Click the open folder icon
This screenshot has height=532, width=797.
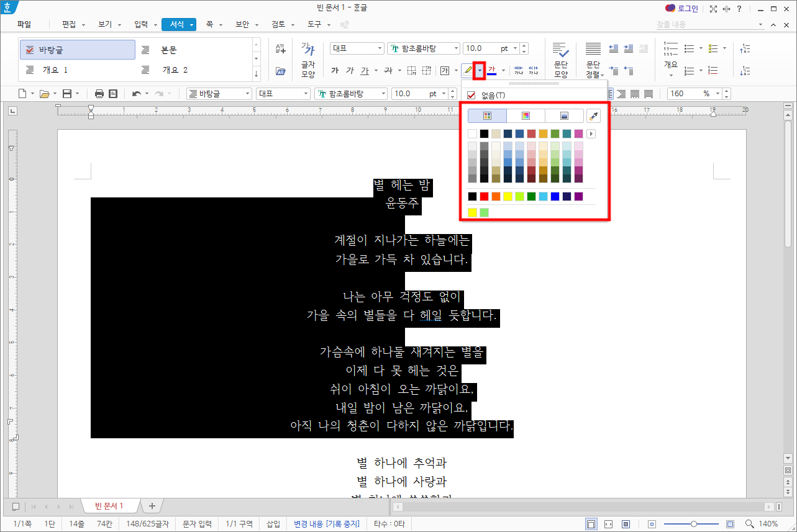point(44,94)
